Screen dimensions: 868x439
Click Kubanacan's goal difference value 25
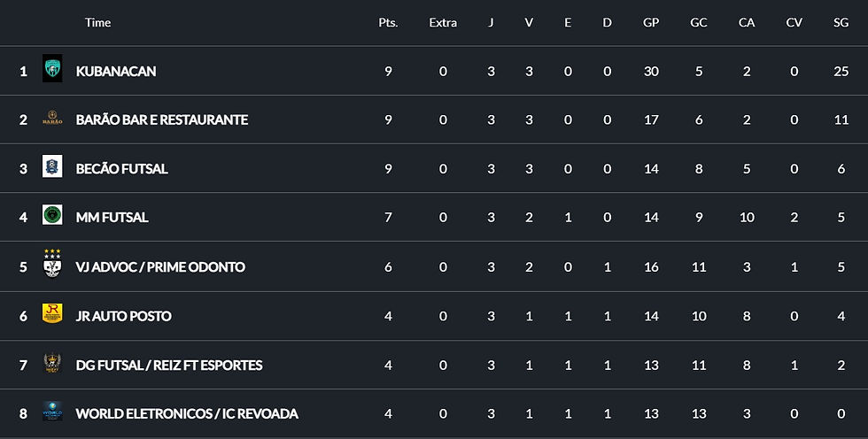click(x=841, y=71)
